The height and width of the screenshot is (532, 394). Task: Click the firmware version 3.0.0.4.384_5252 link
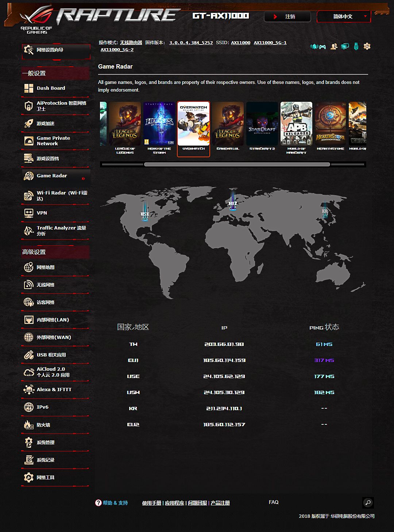point(191,43)
